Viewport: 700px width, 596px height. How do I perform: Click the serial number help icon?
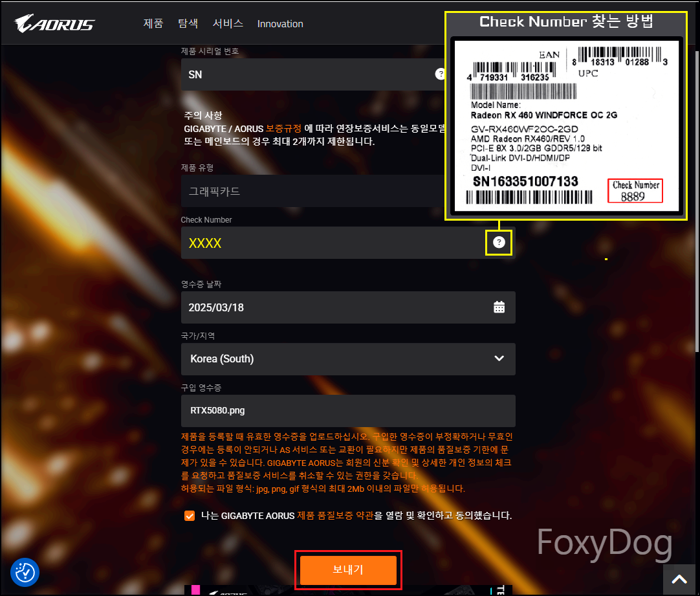point(440,74)
